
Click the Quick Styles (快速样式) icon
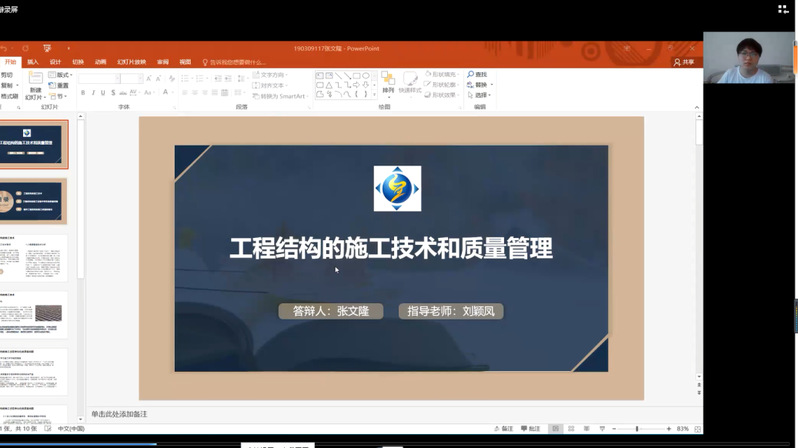[410, 80]
